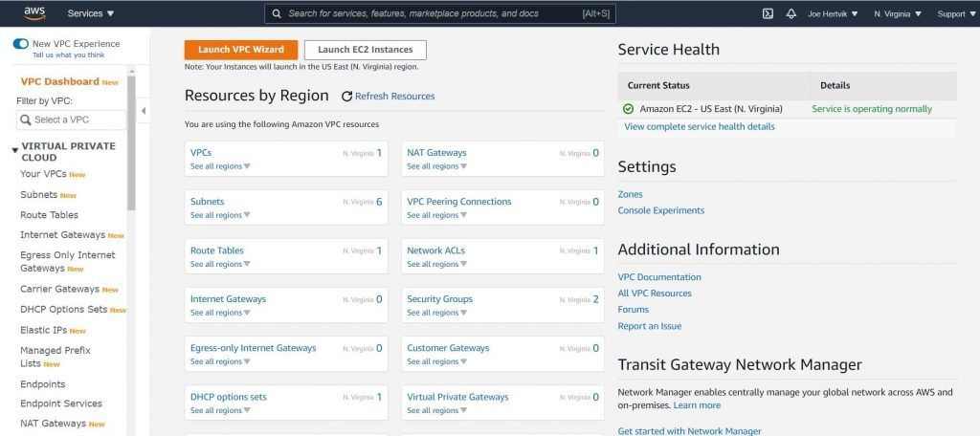View complete service health details
Screen dimensions: 980x436
700,127
